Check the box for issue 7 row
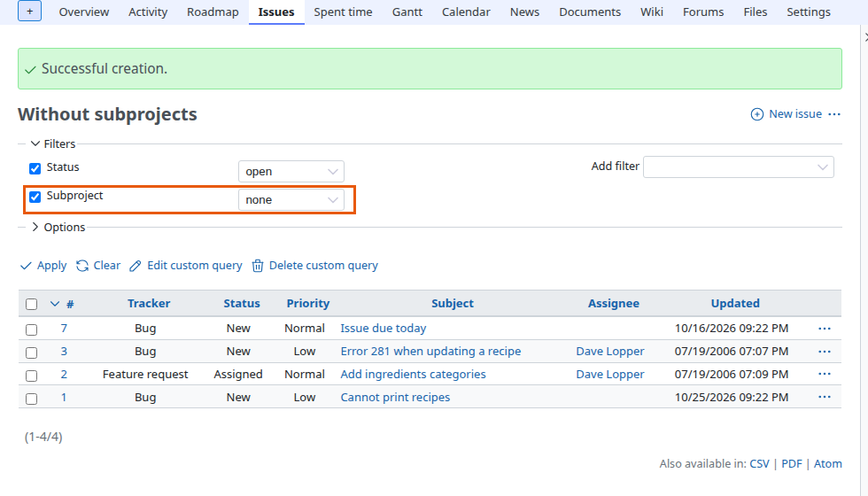This screenshot has width=868, height=496. click(32, 329)
